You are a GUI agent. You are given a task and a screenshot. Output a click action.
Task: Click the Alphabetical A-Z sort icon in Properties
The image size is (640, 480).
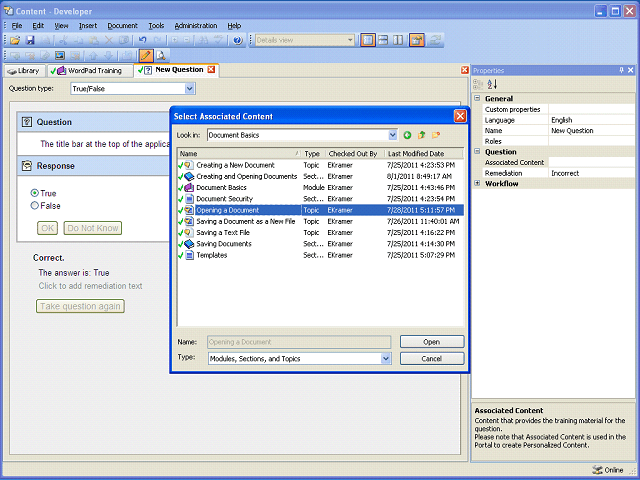(x=492, y=84)
